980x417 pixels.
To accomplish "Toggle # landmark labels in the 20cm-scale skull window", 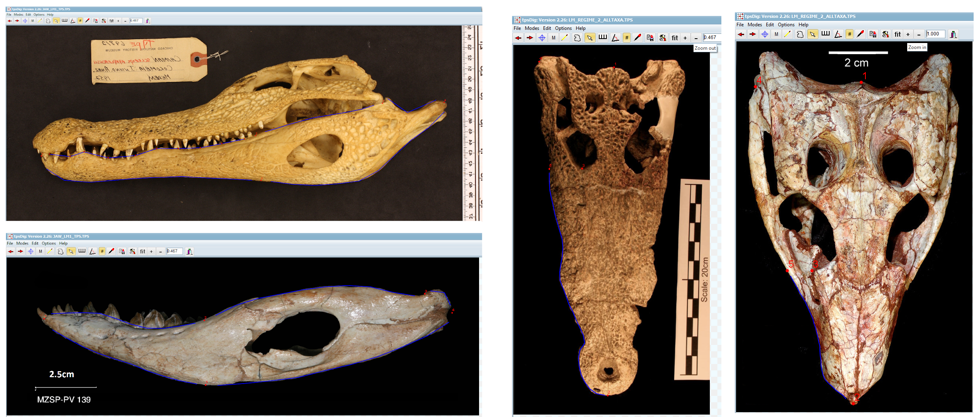I will (627, 38).
